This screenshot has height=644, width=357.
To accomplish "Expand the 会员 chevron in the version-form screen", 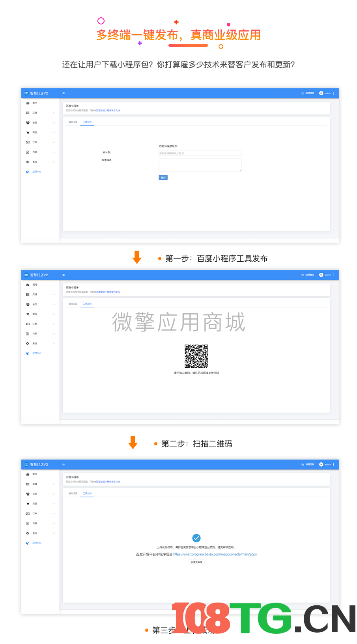I will click(x=54, y=123).
